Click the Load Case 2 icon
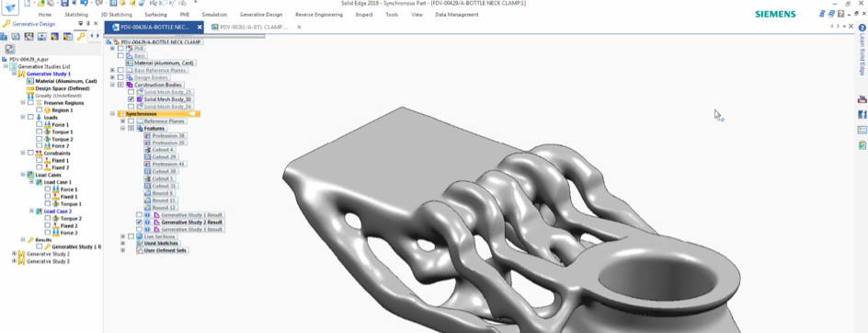This screenshot has width=868, height=333. pos(39,211)
